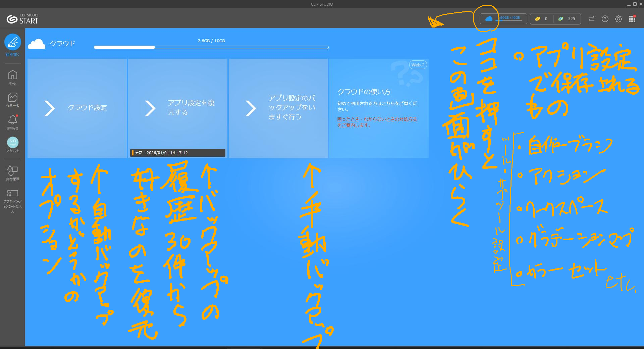Click the GOLD coin balance icon
This screenshot has height=349, width=644.
click(538, 19)
